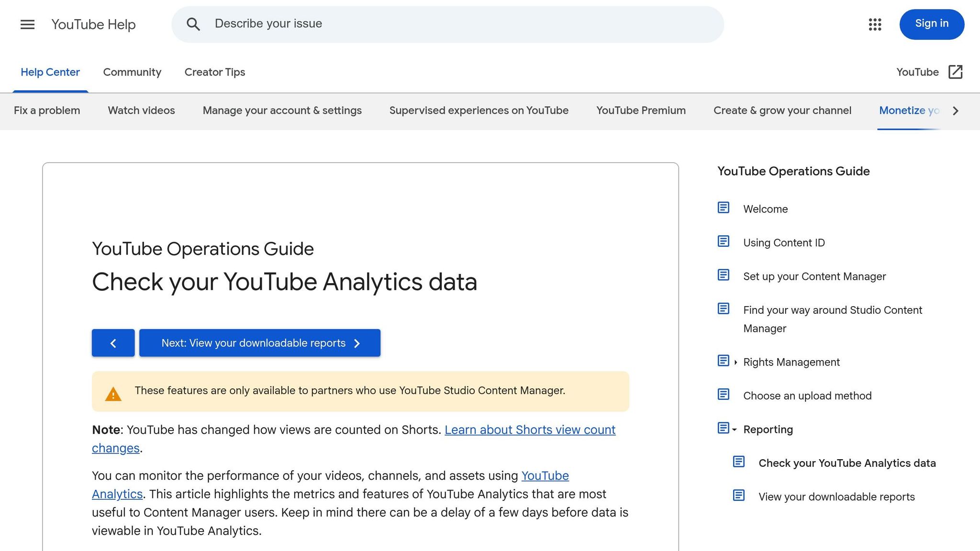Open the YouTube Premium category
Screen dimensions: 980x551
pyautogui.click(x=641, y=110)
